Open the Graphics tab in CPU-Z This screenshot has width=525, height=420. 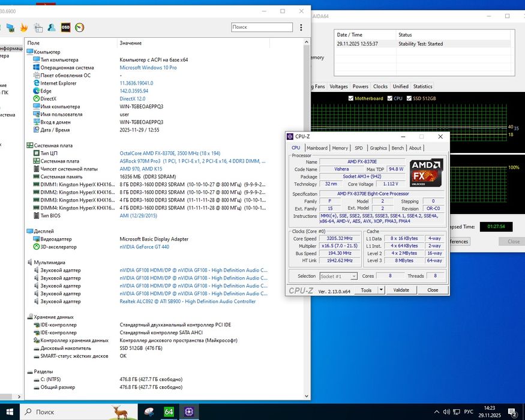tap(379, 148)
